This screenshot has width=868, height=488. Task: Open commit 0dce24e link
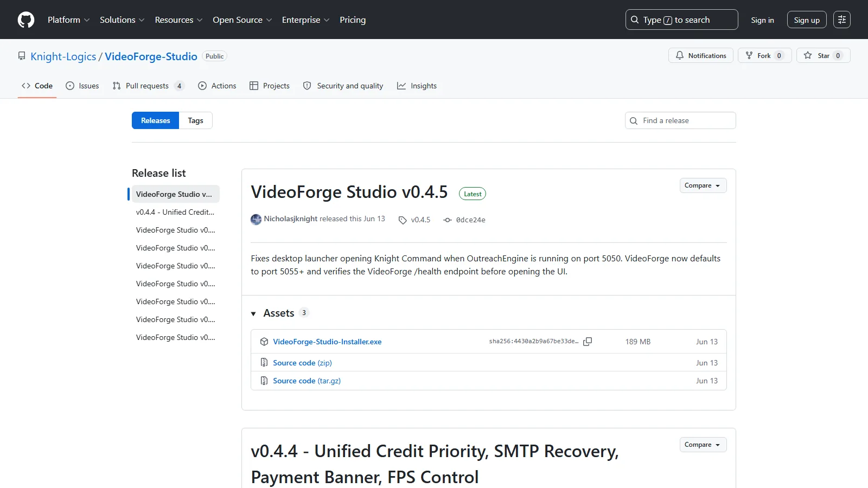coord(470,220)
